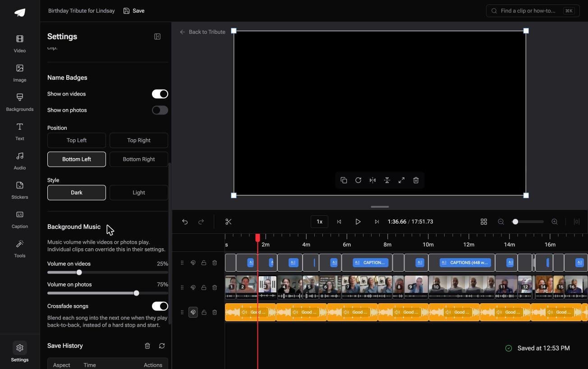Click the top-right canvas resize handle

coord(526,31)
